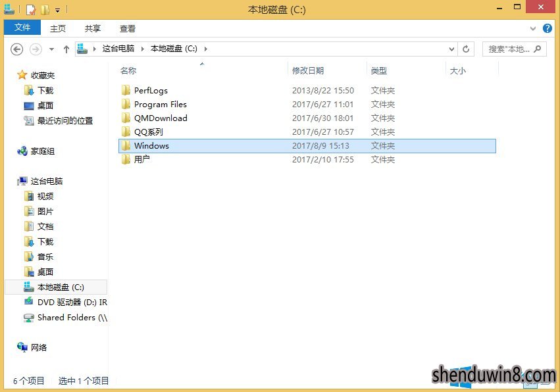Select the Windows folder icon
This screenshot has height=392, width=560.
tap(126, 145)
